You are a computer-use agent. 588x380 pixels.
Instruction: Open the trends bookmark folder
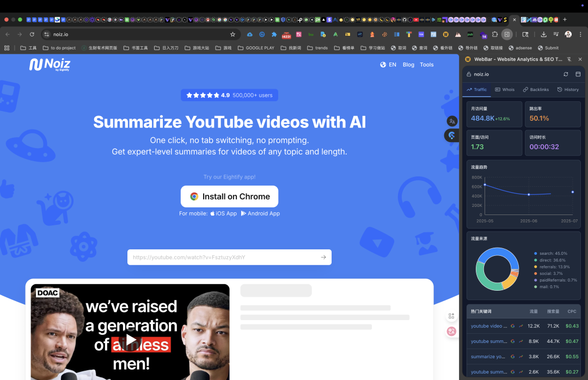point(317,48)
